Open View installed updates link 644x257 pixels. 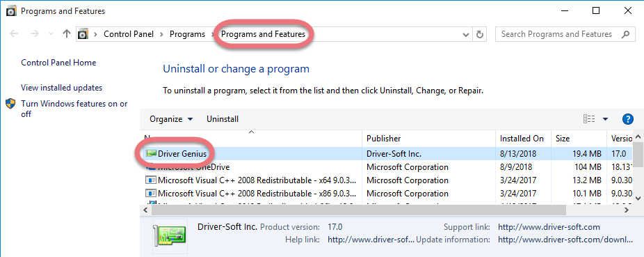(62, 88)
